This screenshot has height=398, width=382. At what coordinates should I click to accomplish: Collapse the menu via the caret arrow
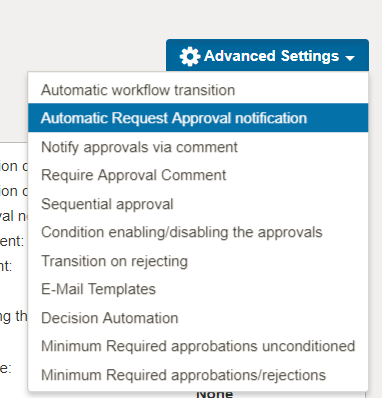coord(350,58)
